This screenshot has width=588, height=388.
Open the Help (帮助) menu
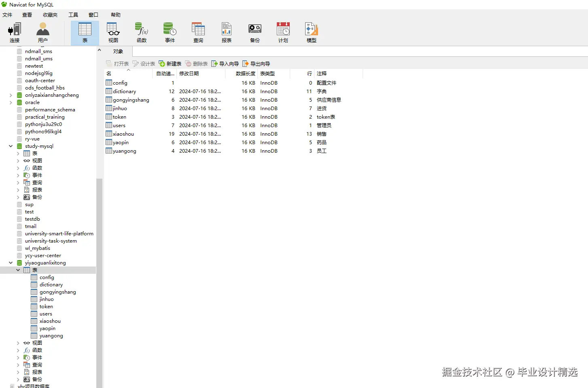pyautogui.click(x=116, y=15)
